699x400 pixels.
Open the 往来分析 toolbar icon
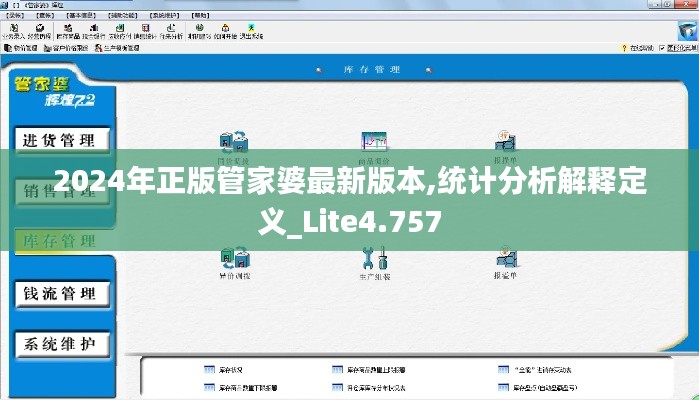pos(171,32)
